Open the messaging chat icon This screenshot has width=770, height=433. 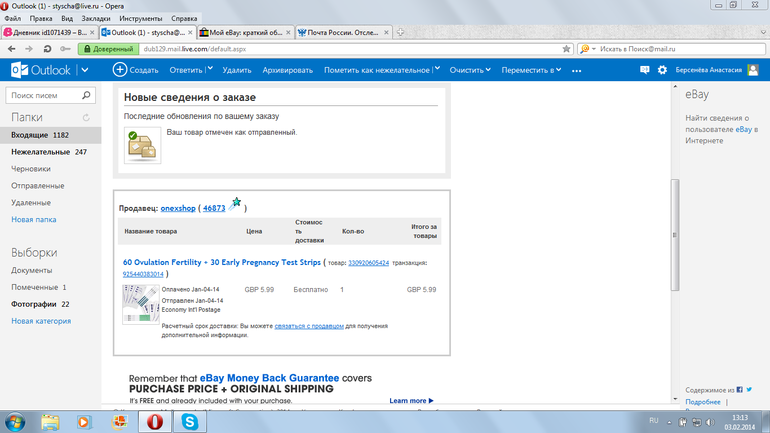[645, 70]
